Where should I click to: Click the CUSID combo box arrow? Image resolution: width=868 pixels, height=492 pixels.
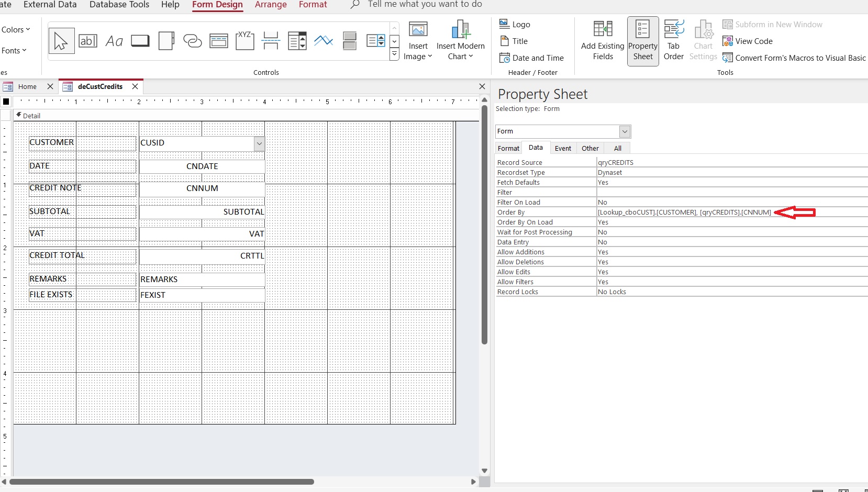tap(259, 143)
